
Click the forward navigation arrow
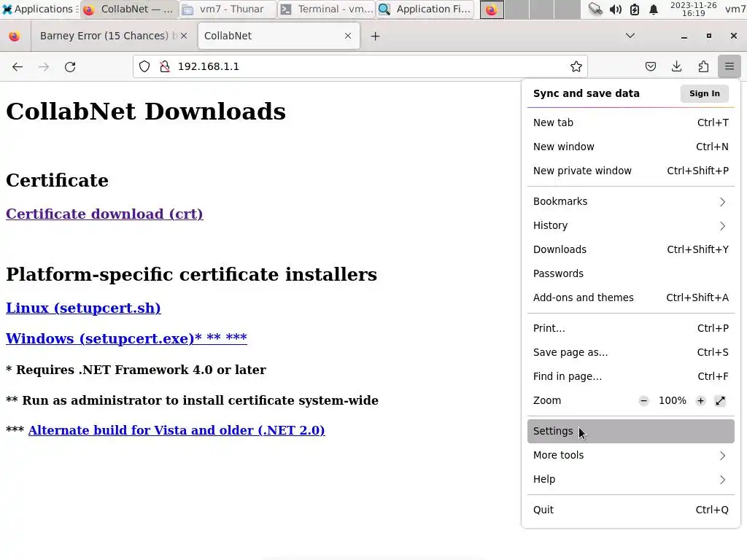click(44, 66)
